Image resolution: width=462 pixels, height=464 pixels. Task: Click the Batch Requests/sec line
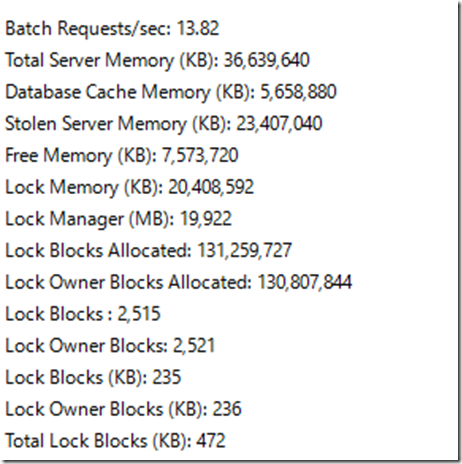click(x=112, y=29)
